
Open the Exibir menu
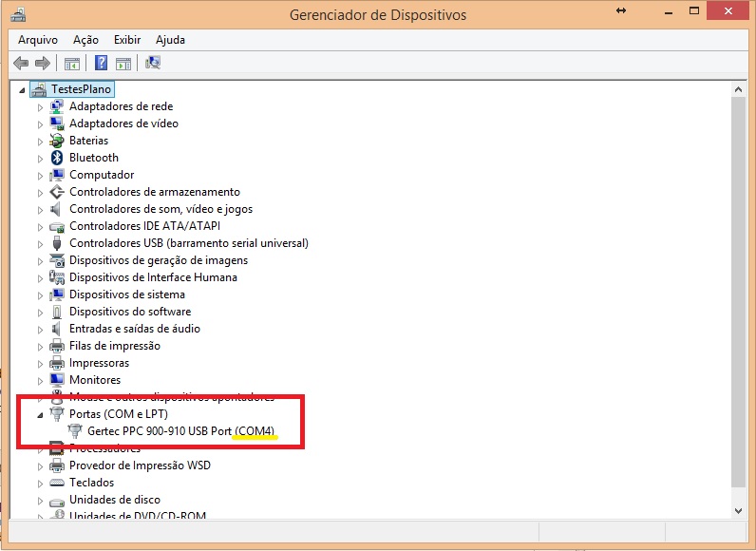[127, 40]
